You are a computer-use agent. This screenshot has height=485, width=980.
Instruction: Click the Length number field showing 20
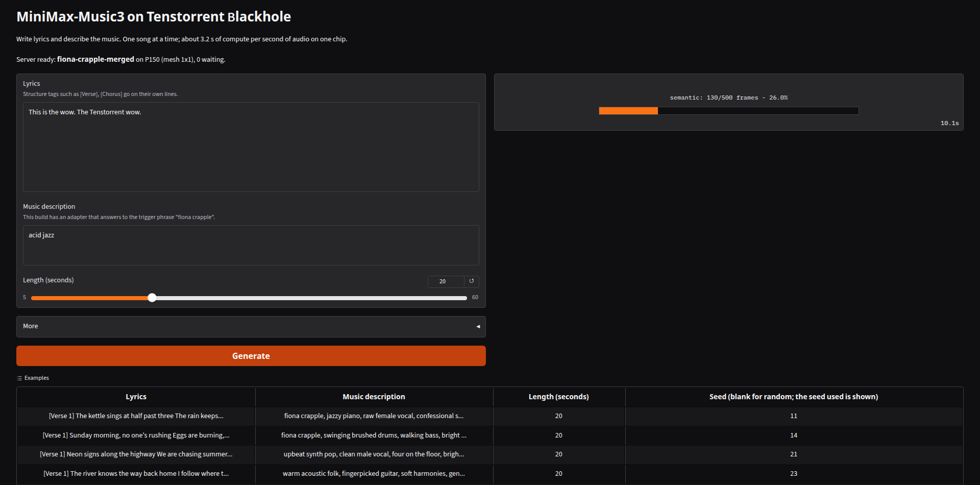(446, 281)
